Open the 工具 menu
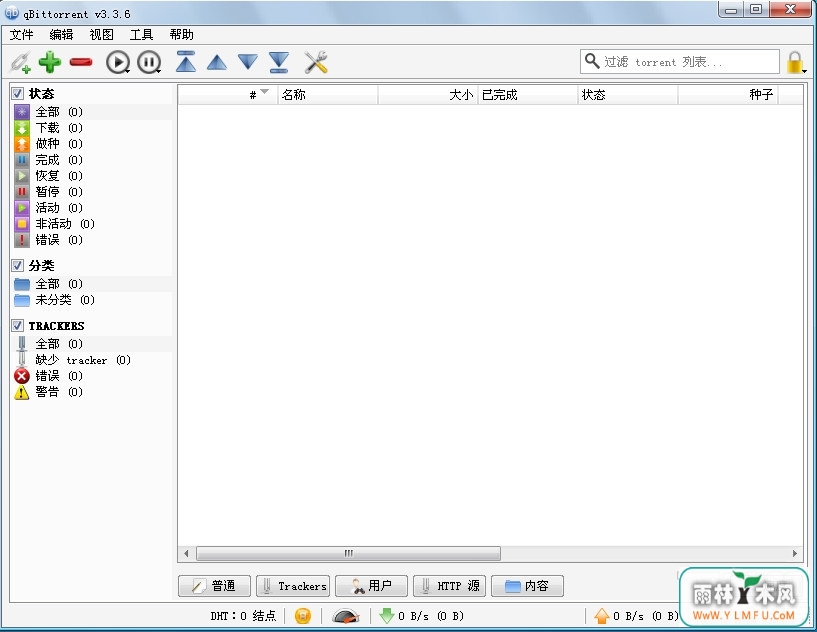This screenshot has width=817, height=632. click(141, 35)
